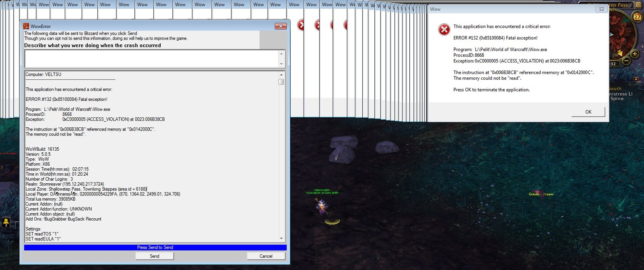The height and width of the screenshot is (270, 644).
Task: Click 'SET readEULA "1"' line
Action: point(43,239)
